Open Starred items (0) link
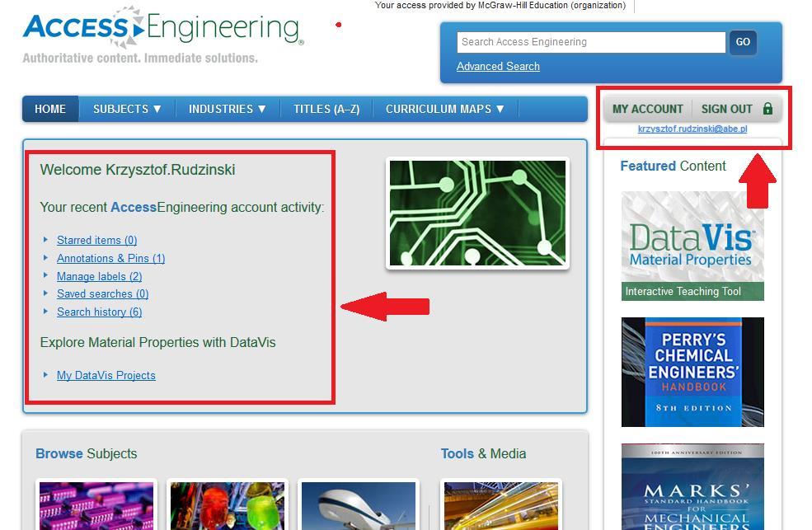812x530 pixels. [x=96, y=240]
